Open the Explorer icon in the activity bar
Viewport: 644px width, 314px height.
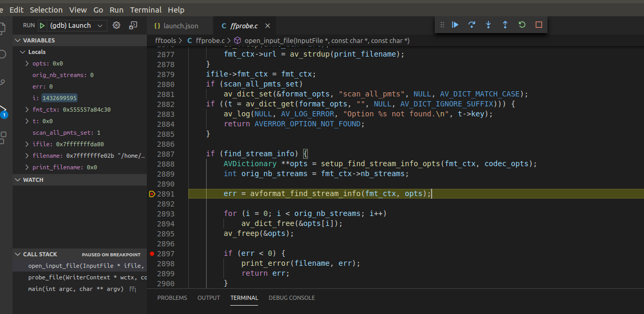(x=3, y=27)
